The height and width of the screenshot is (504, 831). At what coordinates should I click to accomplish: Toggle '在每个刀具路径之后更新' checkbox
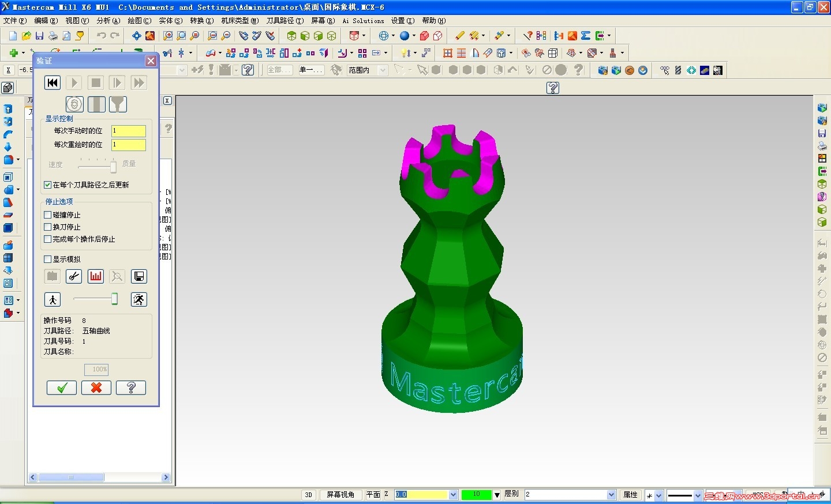(48, 185)
